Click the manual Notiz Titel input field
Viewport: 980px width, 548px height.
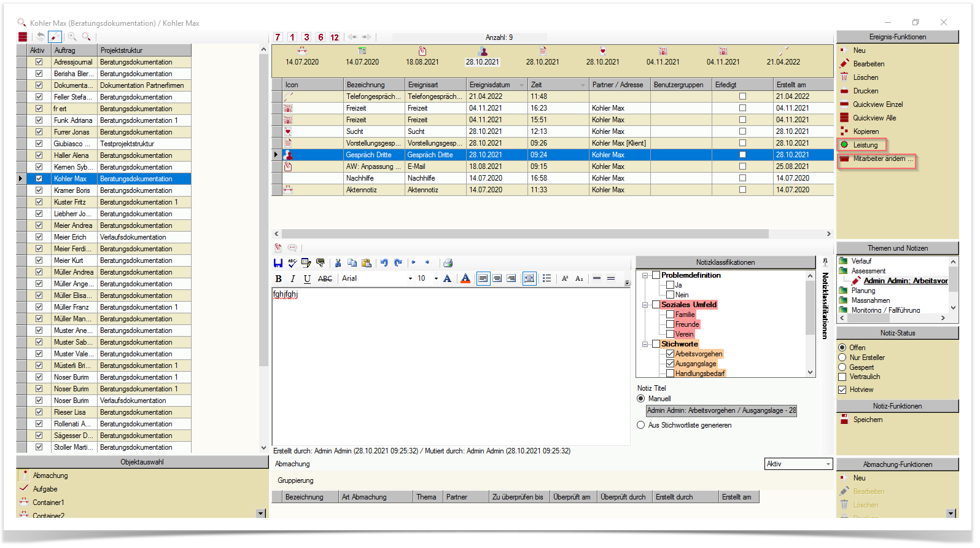(721, 410)
